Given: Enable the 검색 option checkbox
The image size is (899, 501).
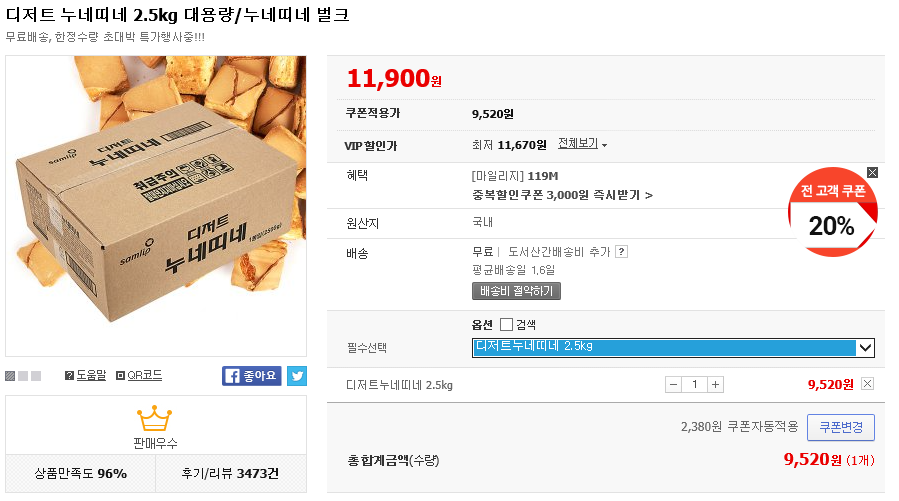Looking at the screenshot, I should click(506, 324).
